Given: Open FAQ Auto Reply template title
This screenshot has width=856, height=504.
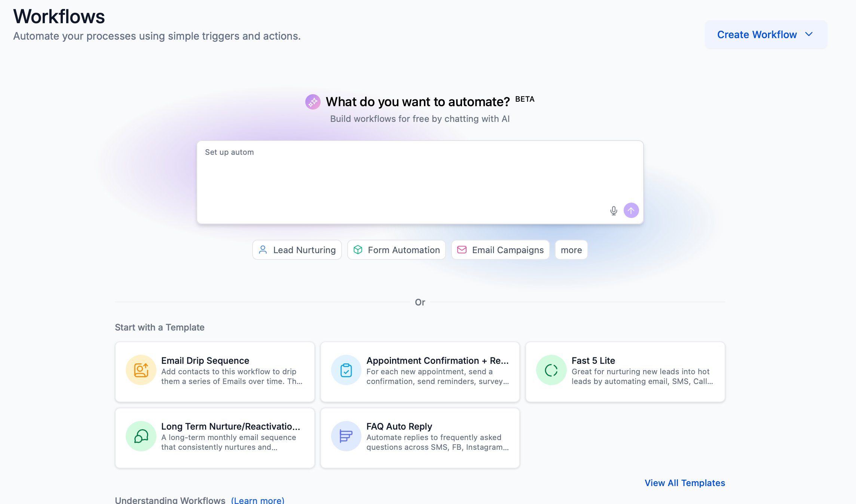Looking at the screenshot, I should (399, 426).
